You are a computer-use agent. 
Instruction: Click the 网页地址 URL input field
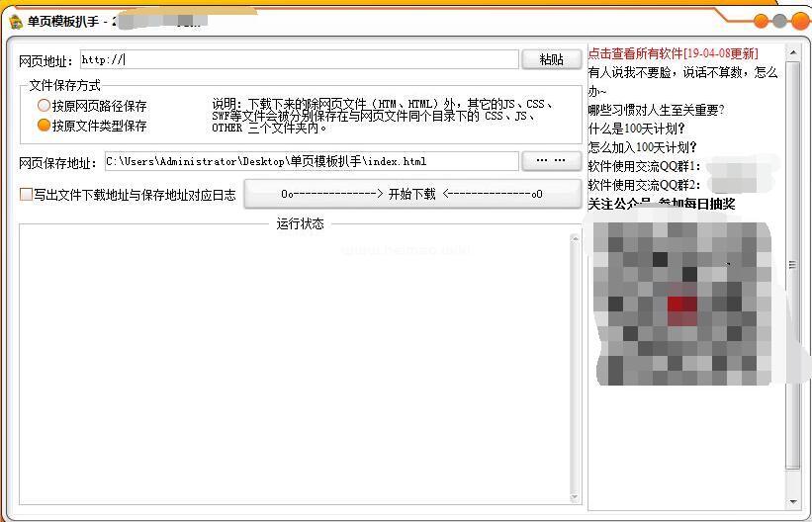299,59
